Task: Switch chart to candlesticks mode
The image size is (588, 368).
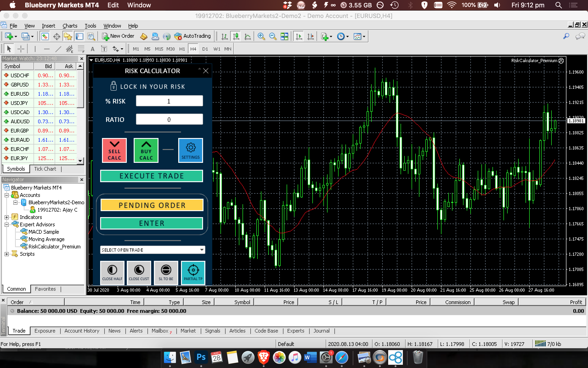Action: (236, 36)
